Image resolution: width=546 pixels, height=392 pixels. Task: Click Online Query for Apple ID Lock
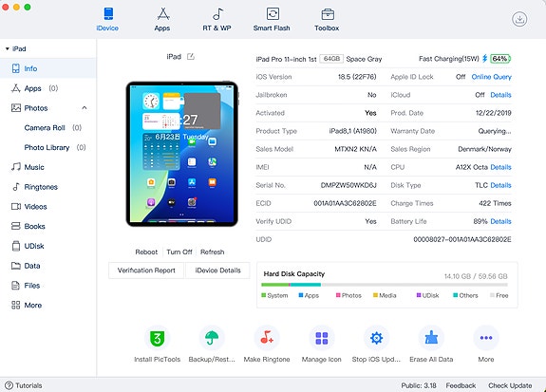[491, 77]
